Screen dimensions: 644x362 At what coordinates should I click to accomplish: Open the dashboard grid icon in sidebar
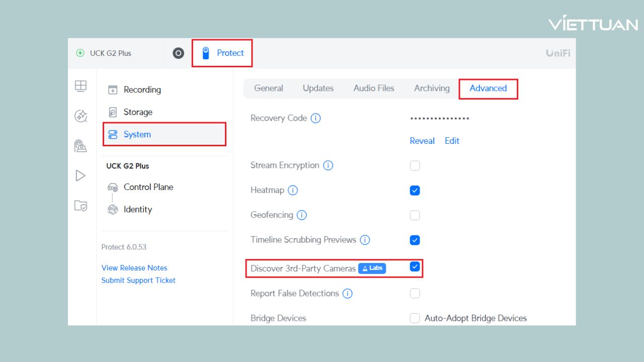coord(80,86)
